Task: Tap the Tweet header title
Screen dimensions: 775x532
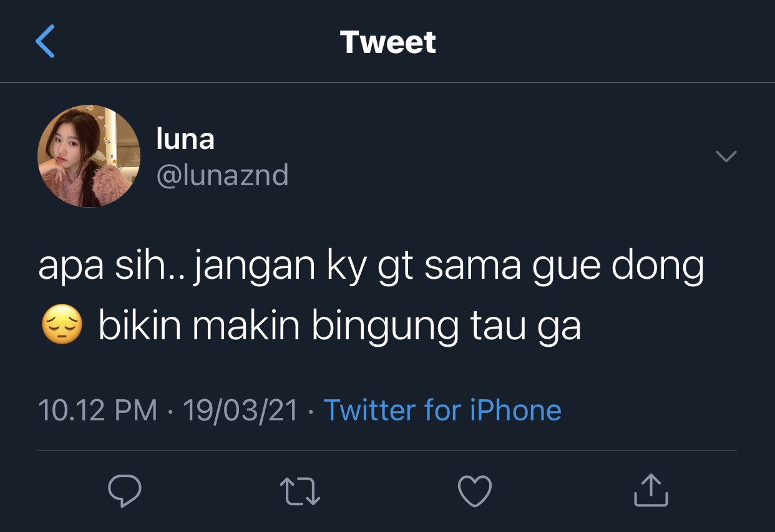Action: 387,42
